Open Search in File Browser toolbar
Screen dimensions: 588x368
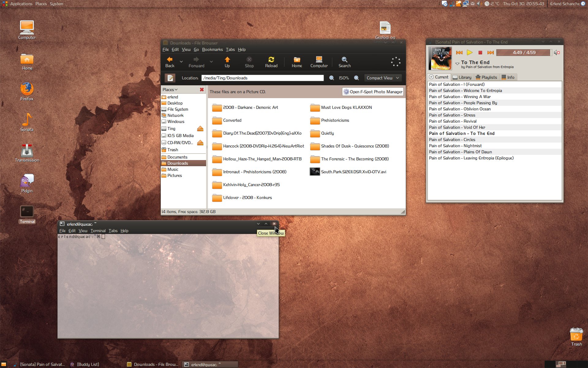point(345,62)
